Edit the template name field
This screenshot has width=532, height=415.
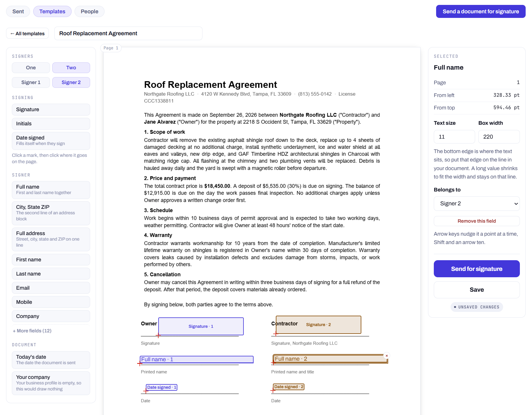pyautogui.click(x=128, y=34)
